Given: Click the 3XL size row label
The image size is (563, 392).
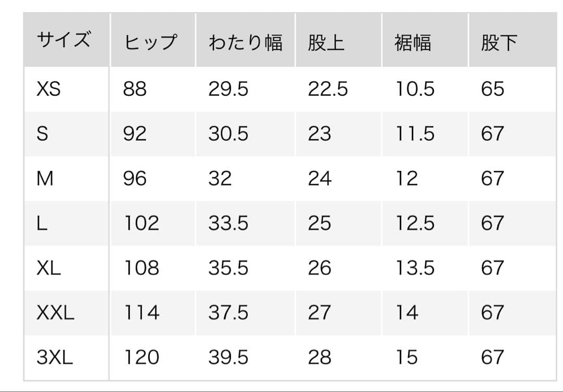Looking at the screenshot, I should click(x=55, y=357).
